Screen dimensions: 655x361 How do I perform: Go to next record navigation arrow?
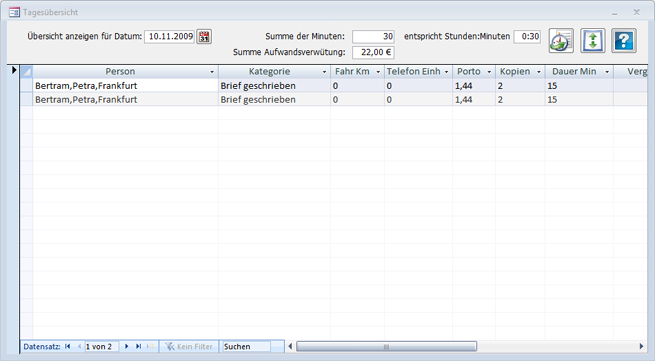(127, 346)
